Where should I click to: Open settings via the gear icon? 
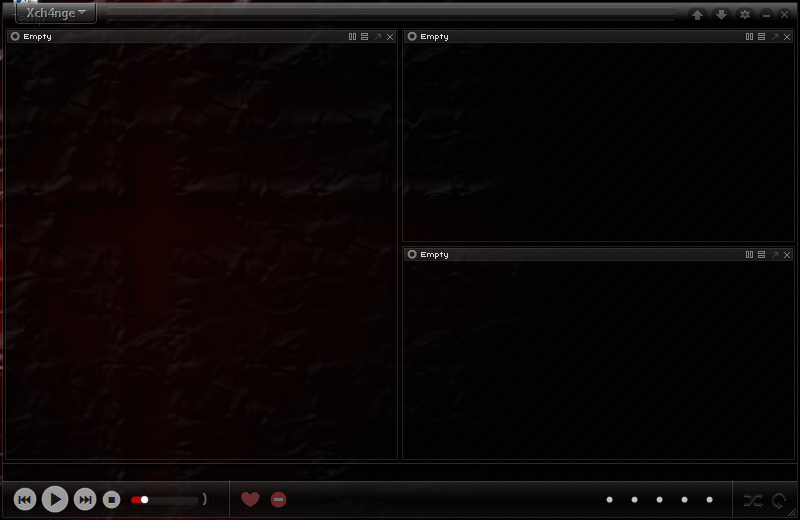tap(745, 15)
